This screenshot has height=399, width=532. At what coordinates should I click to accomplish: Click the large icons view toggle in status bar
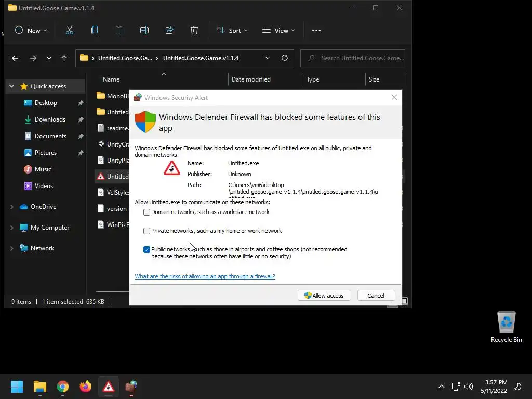(404, 301)
